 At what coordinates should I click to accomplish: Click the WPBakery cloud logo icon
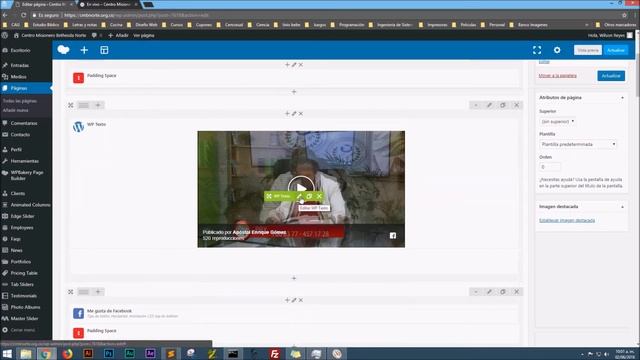(x=63, y=50)
